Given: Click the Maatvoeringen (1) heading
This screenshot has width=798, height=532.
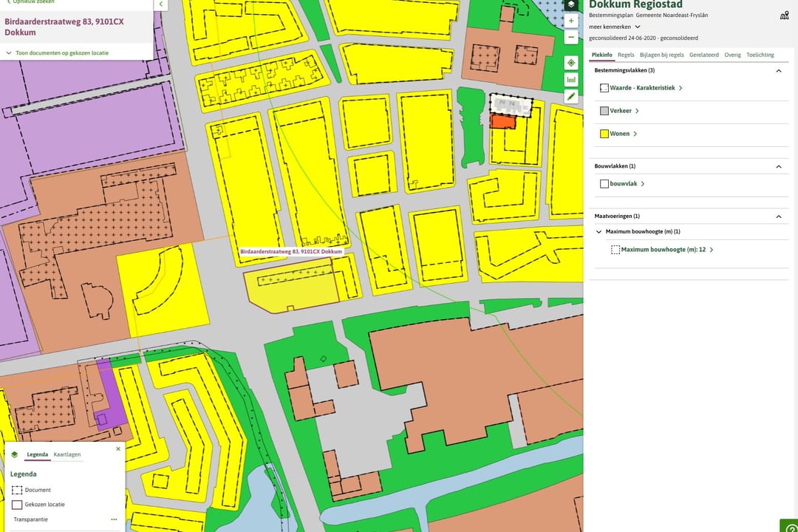Looking at the screenshot, I should (x=617, y=216).
